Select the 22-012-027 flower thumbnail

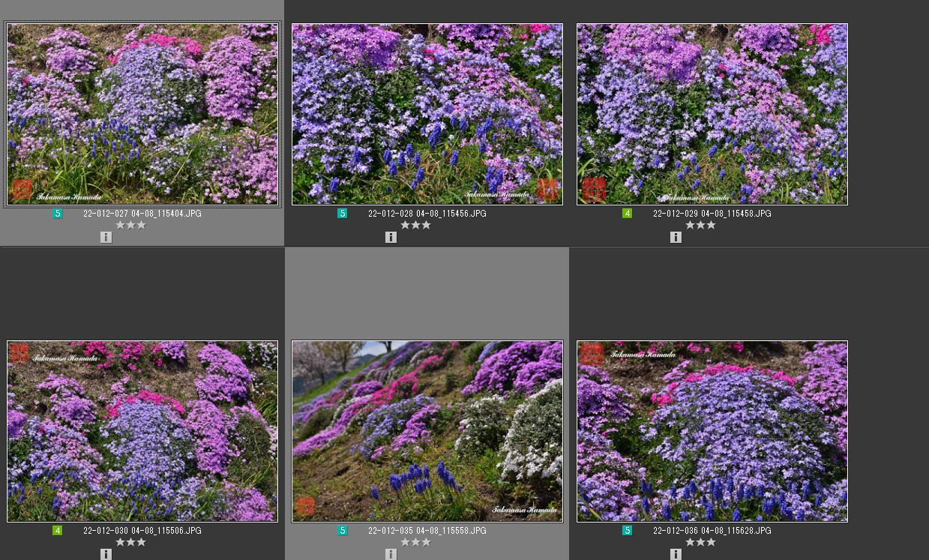142,114
